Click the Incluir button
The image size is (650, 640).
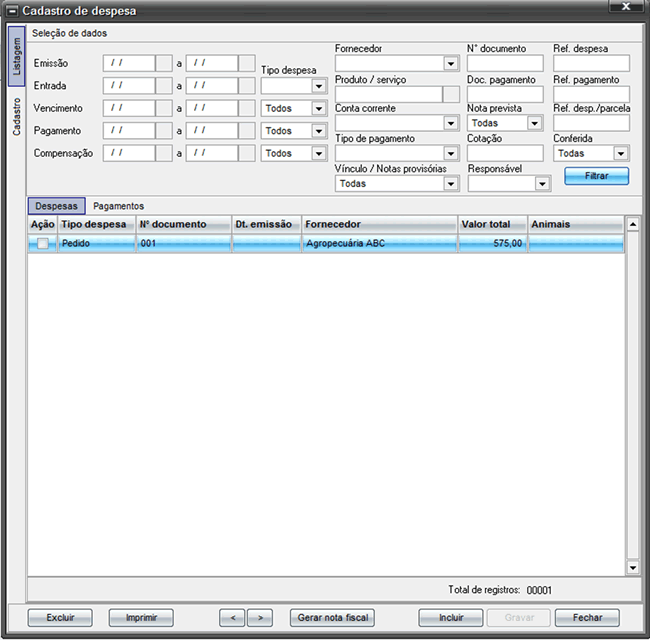point(450,617)
